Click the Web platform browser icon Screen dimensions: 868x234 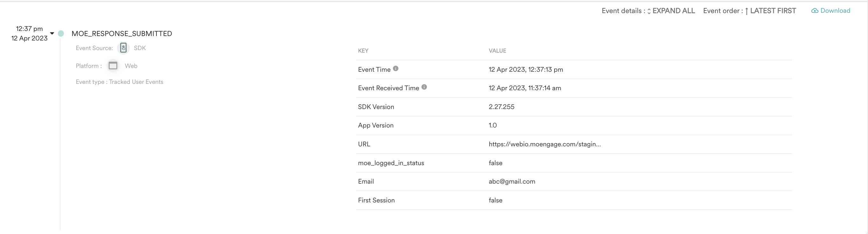[113, 65]
